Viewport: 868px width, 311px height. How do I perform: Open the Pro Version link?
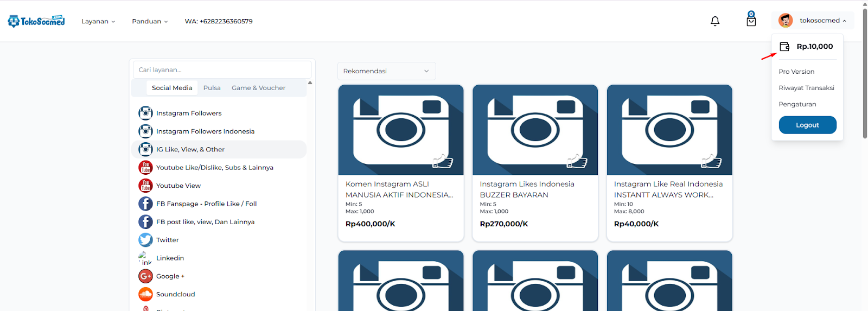(796, 72)
